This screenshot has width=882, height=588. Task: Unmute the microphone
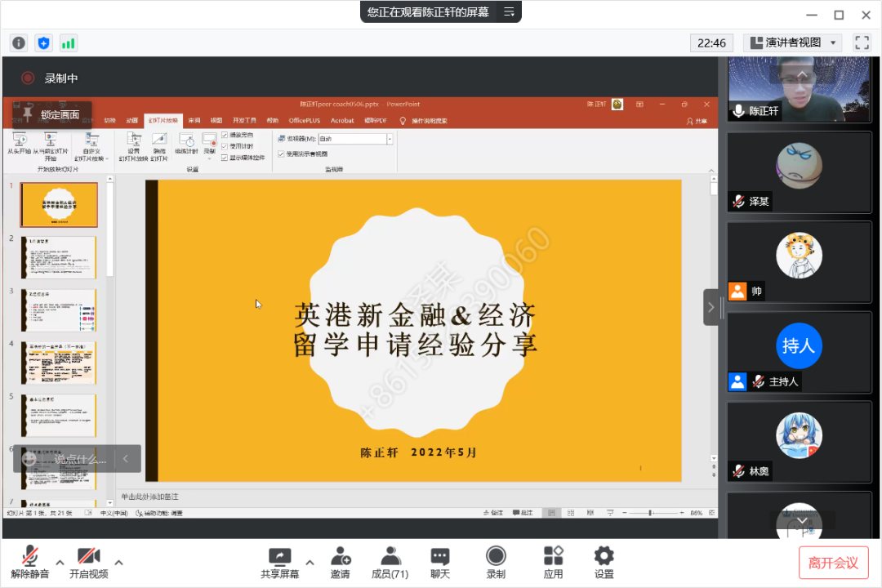pos(30,563)
